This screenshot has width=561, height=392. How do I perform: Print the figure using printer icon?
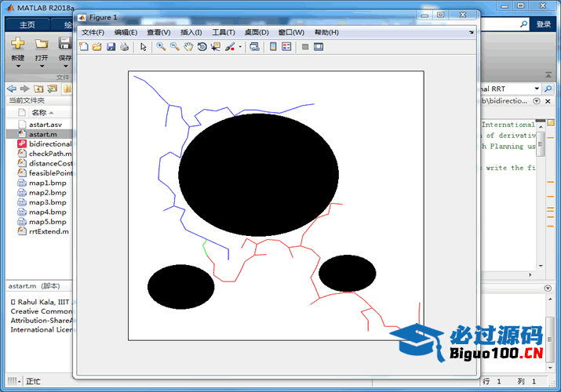(124, 47)
